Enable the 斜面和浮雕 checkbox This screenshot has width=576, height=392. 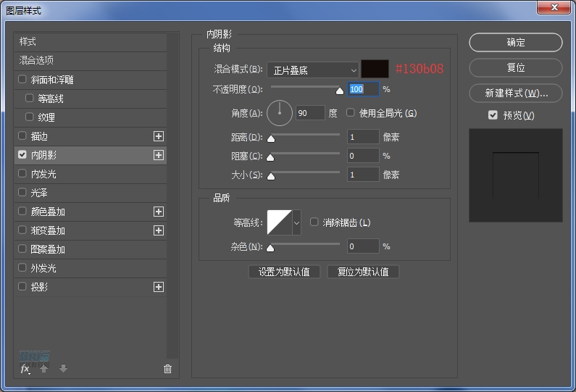click(x=22, y=80)
